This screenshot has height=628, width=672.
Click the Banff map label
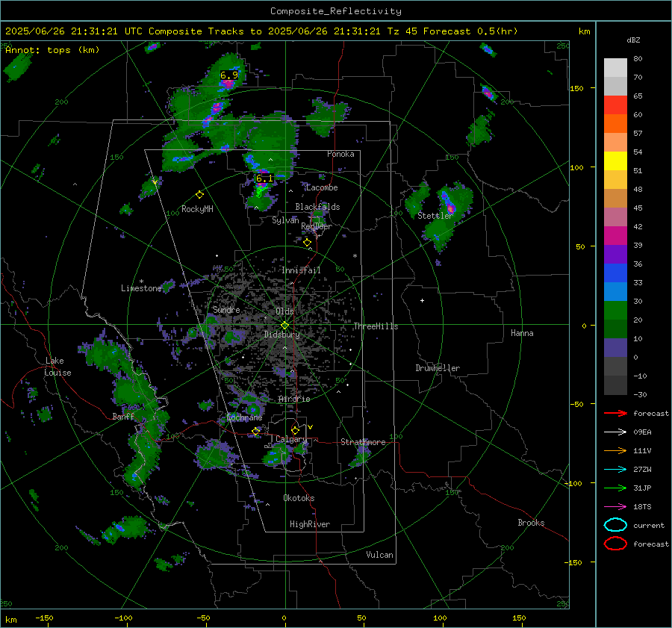tap(123, 416)
